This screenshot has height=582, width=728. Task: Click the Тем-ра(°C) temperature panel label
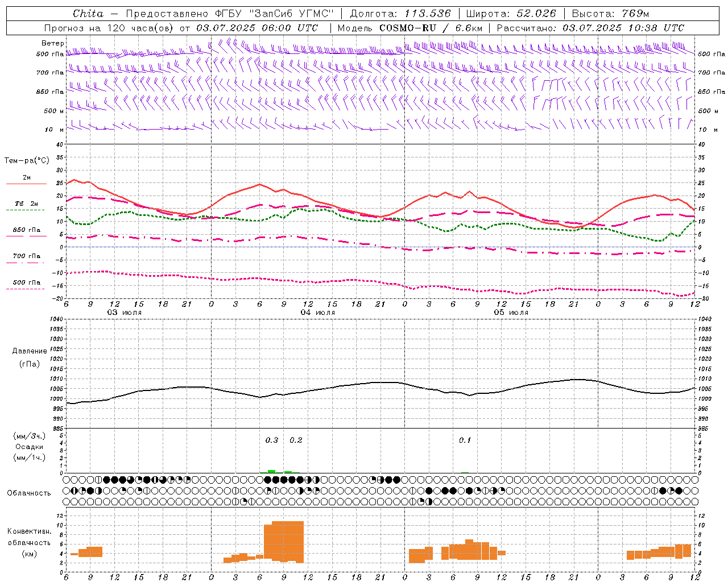tap(27, 161)
